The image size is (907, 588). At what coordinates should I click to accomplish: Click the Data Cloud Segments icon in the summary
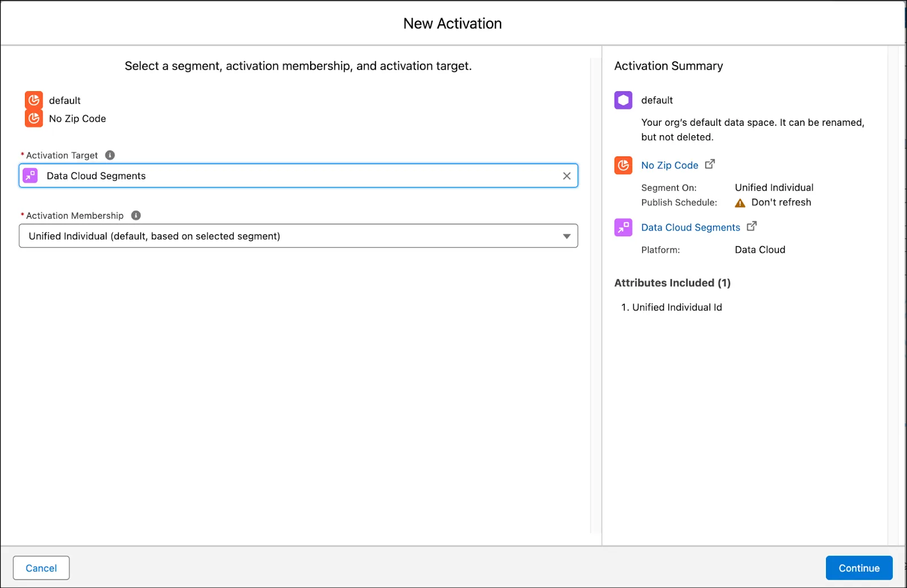(x=624, y=227)
